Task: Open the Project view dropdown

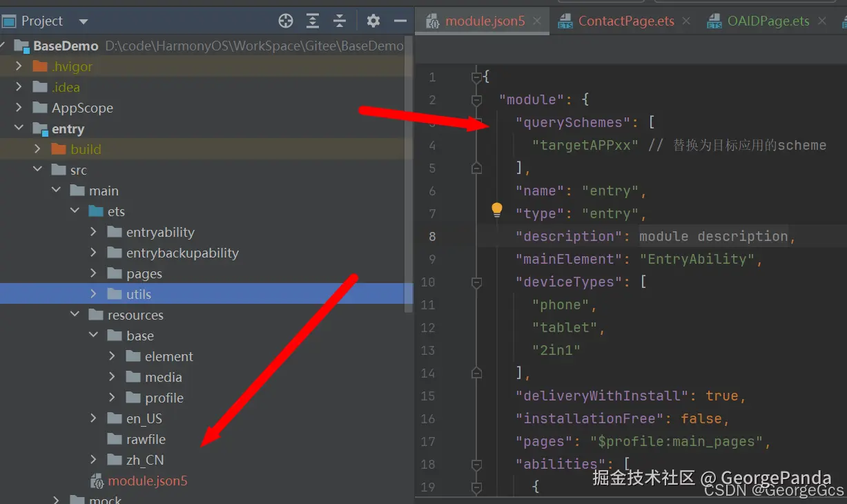Action: pyautogui.click(x=84, y=21)
